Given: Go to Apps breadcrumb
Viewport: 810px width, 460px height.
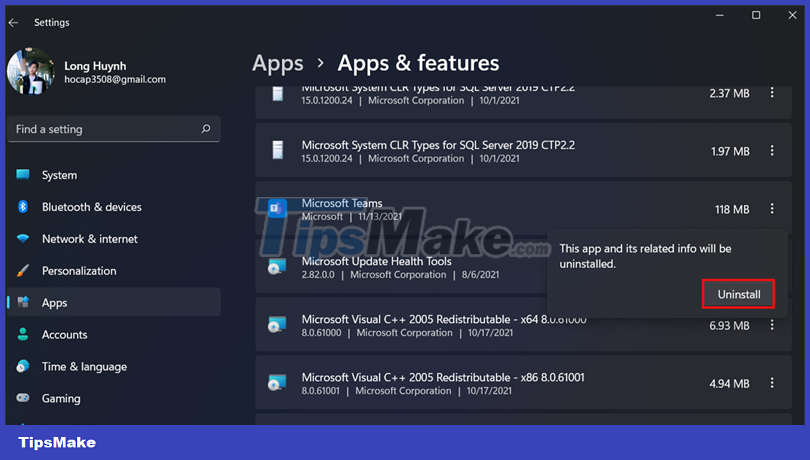Looking at the screenshot, I should [278, 64].
